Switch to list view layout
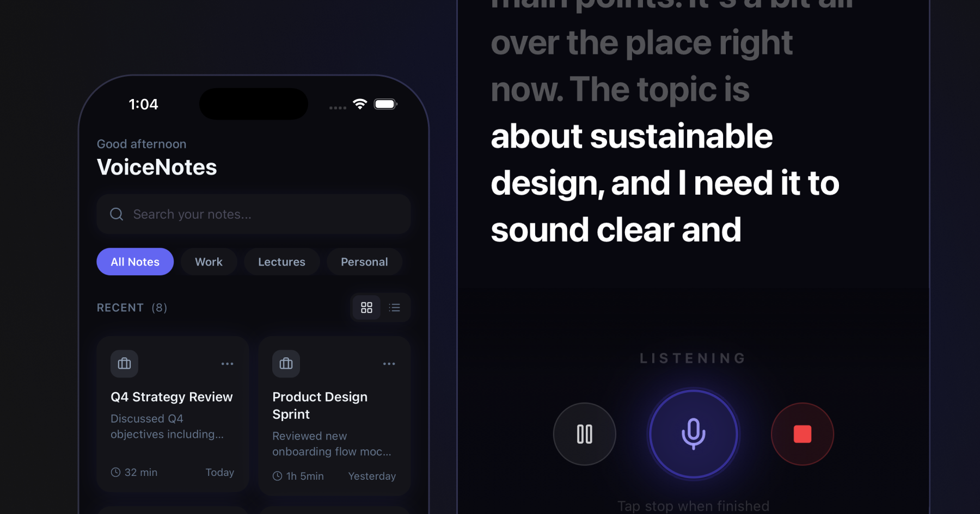This screenshot has height=514, width=980. [x=395, y=308]
